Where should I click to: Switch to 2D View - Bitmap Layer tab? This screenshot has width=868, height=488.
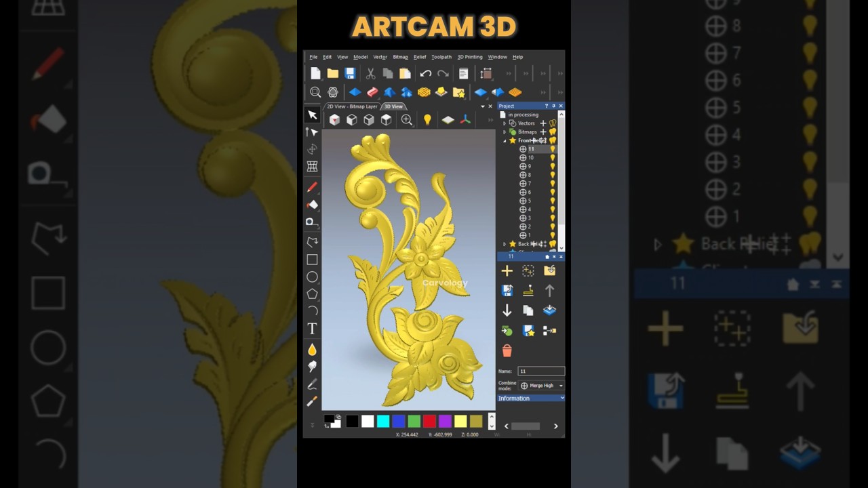[x=352, y=106]
